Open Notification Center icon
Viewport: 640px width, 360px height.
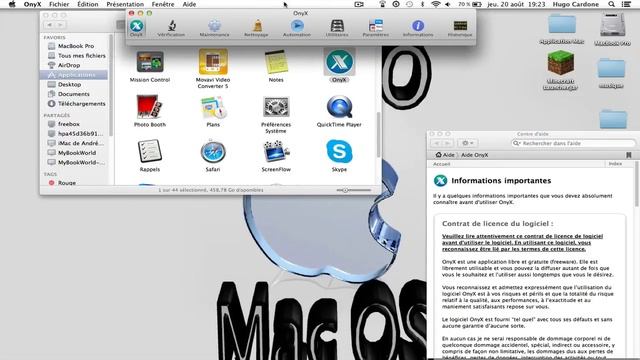click(627, 4)
